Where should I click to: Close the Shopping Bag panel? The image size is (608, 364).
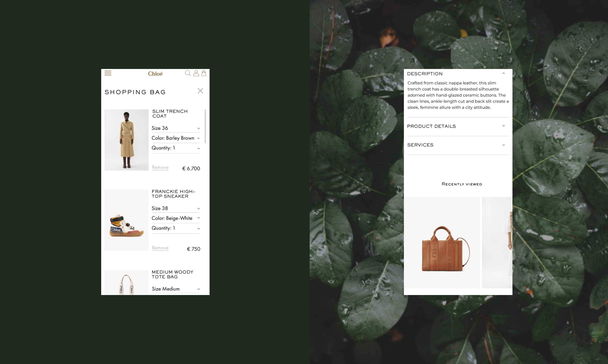pos(200,91)
